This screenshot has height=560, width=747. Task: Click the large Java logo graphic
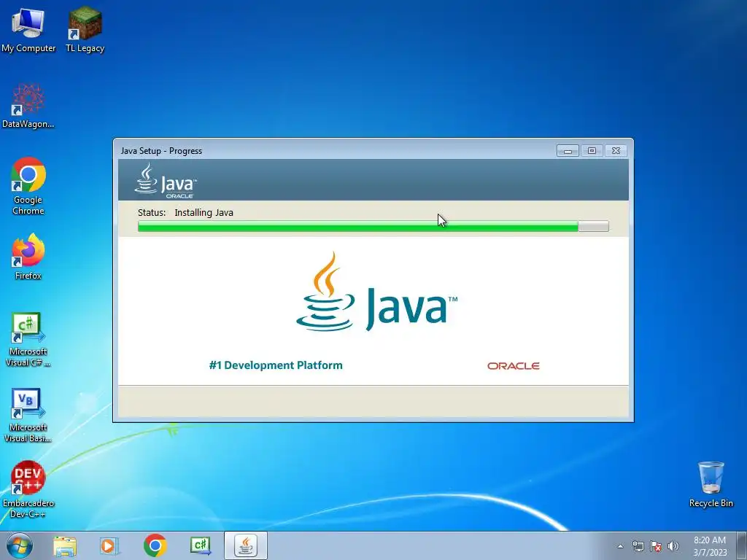[376, 292]
